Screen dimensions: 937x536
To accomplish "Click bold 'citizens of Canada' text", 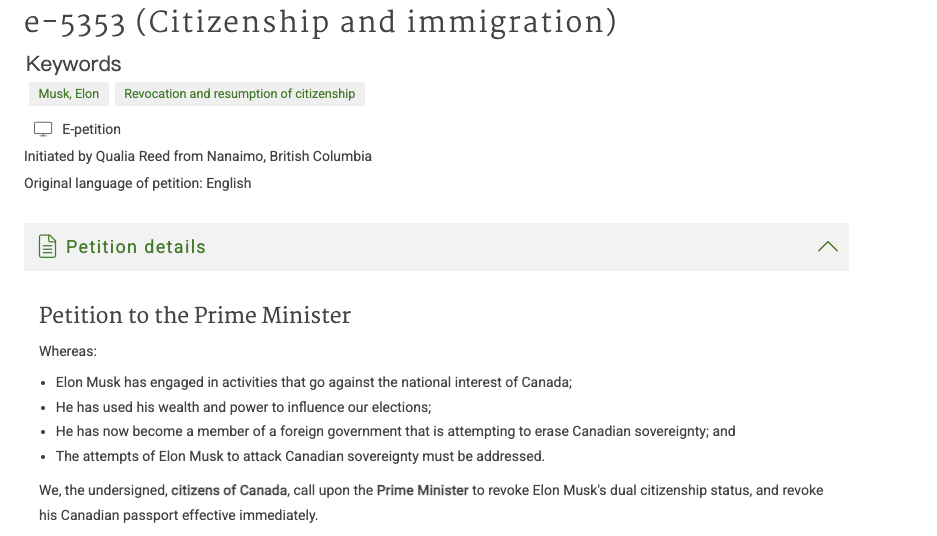I will point(229,491).
